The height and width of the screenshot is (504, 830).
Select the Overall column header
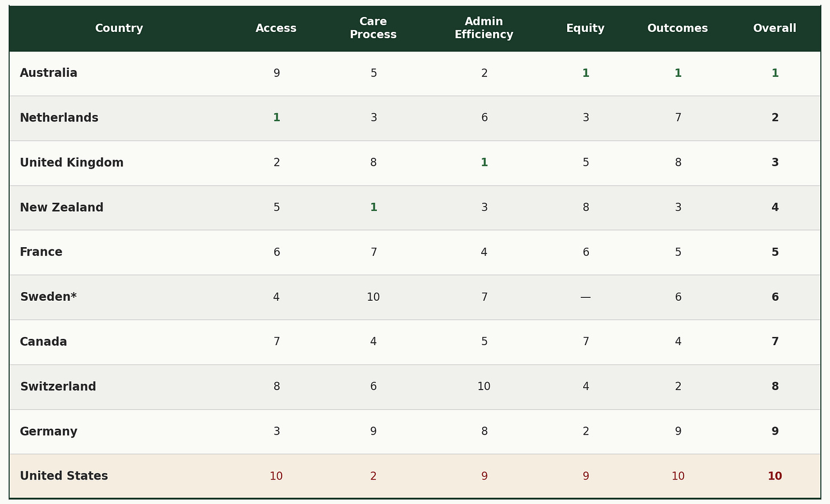pyautogui.click(x=775, y=28)
